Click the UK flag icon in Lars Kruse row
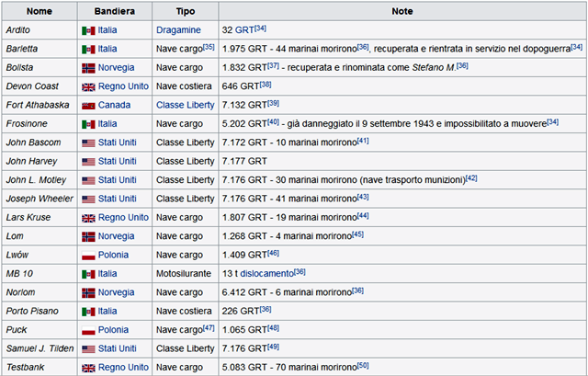Image resolution: width=588 pixels, height=376 pixels. point(88,218)
